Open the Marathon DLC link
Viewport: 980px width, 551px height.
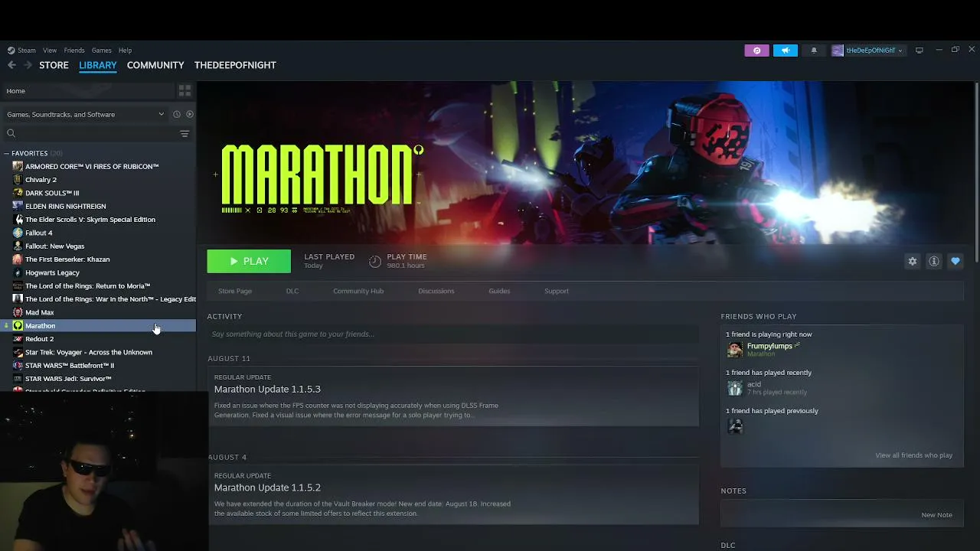[292, 291]
